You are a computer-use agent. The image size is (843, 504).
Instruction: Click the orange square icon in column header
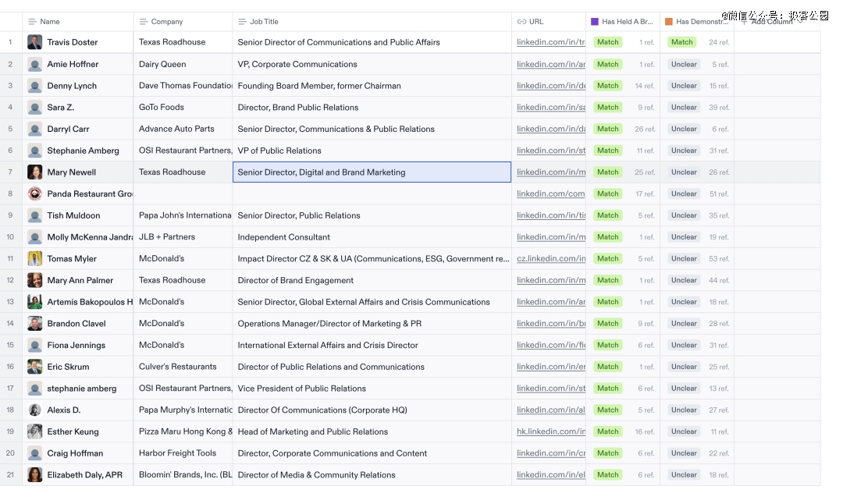pos(669,22)
